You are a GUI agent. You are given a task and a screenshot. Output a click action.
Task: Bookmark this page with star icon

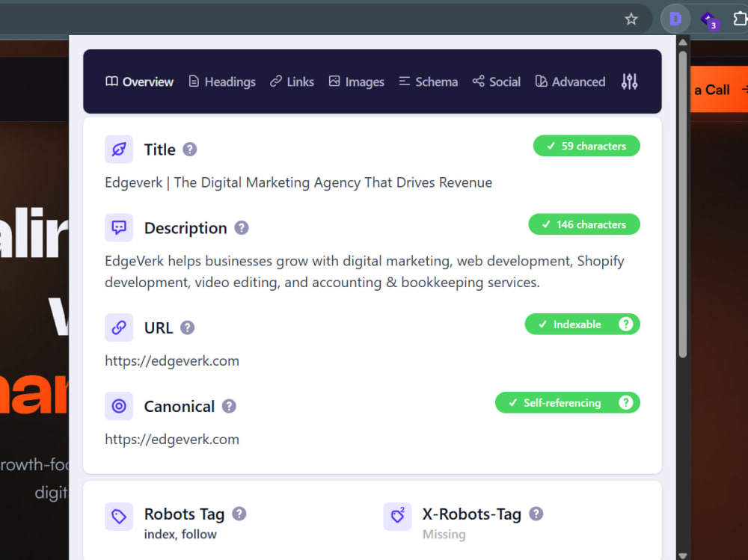(631, 19)
